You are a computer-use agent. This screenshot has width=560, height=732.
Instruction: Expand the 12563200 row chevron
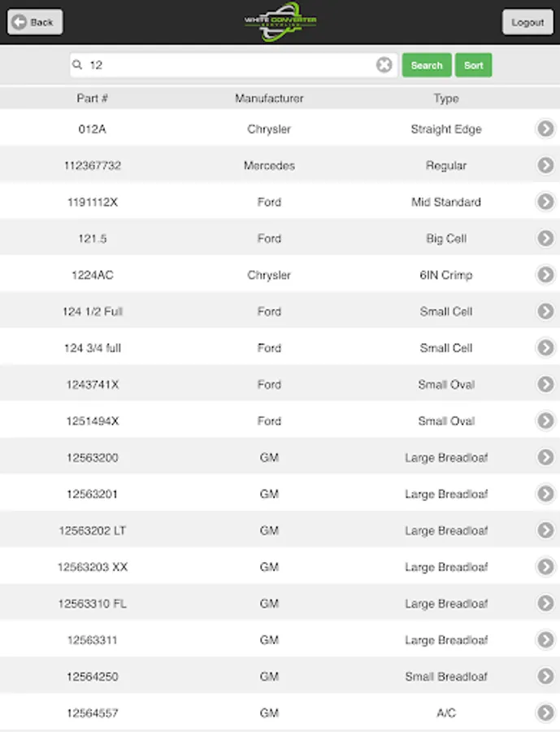(545, 457)
